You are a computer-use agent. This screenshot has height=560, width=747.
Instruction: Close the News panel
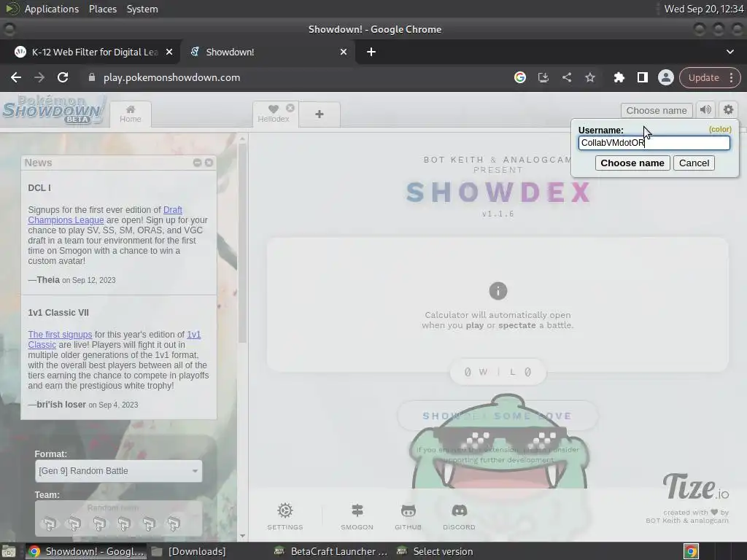tap(209, 163)
